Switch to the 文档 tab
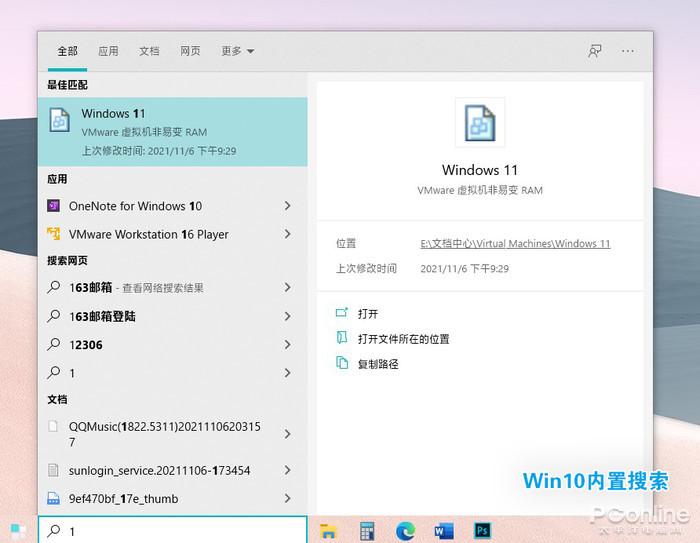700x543 pixels. coord(149,51)
